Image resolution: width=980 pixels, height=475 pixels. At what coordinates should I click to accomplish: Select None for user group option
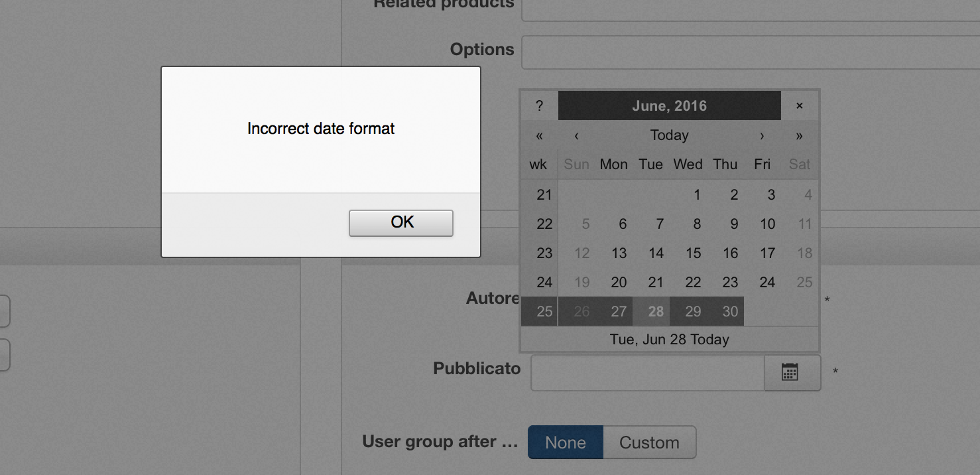(x=566, y=442)
